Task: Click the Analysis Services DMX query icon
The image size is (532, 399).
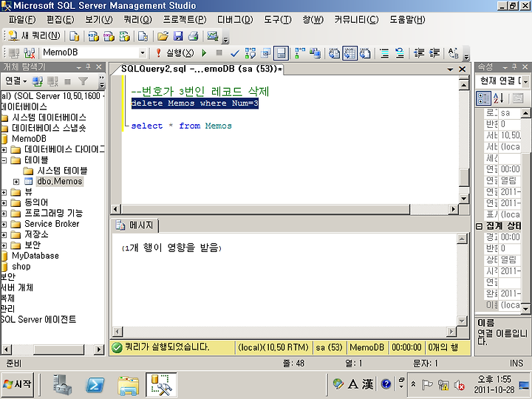Action: pos(109,36)
